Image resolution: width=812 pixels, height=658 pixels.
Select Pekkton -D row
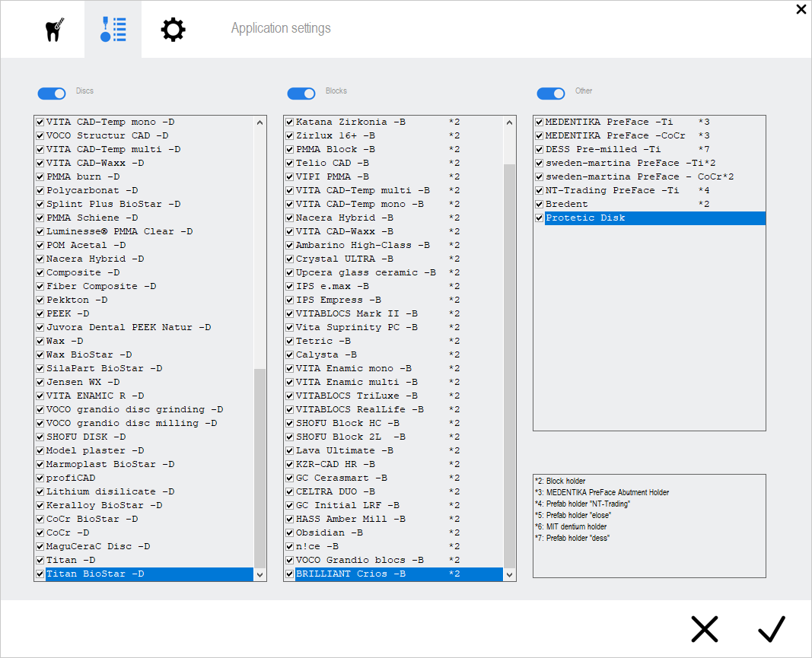point(145,300)
